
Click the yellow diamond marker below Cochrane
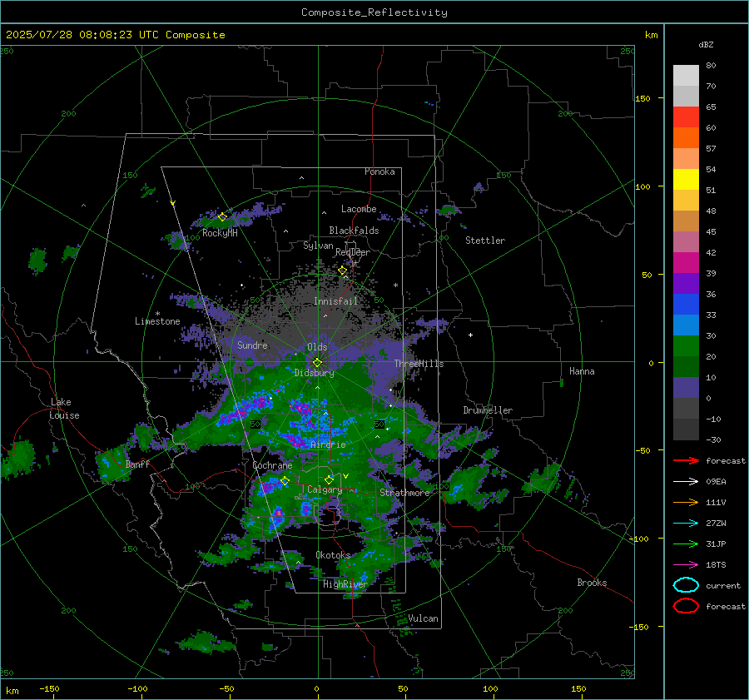[x=285, y=480]
